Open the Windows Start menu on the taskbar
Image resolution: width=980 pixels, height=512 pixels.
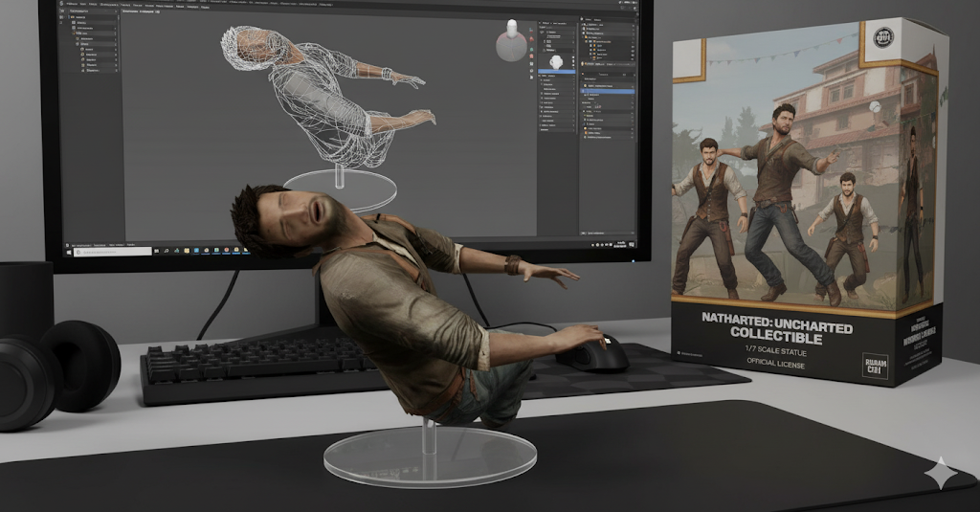[x=69, y=252]
